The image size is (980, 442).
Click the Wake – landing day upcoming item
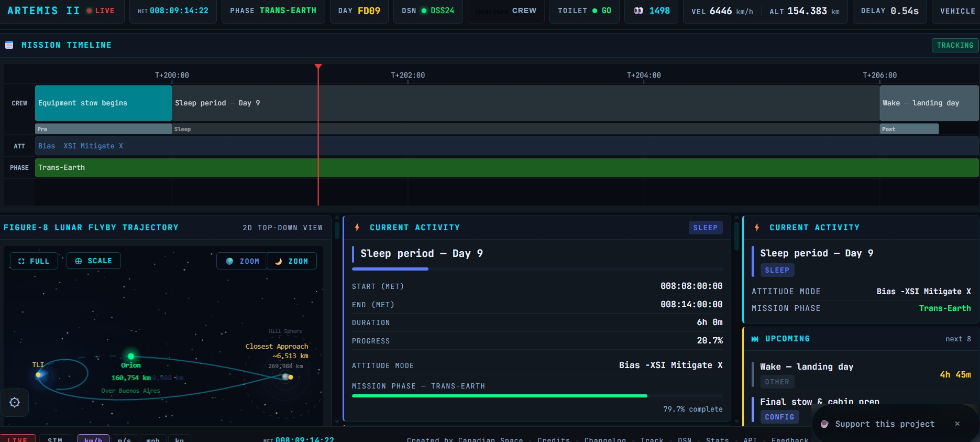[807, 367]
